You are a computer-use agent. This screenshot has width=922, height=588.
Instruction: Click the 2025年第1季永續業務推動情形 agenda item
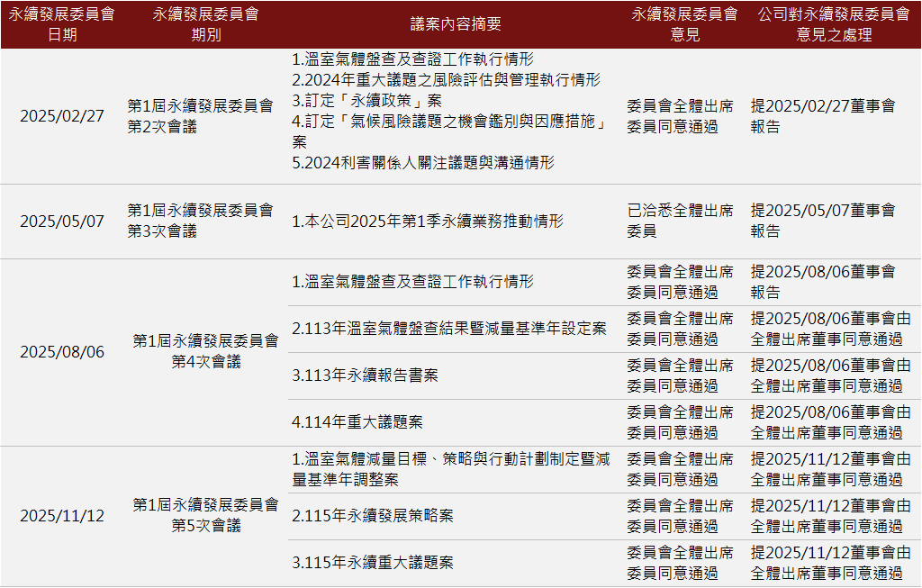pyautogui.click(x=428, y=222)
